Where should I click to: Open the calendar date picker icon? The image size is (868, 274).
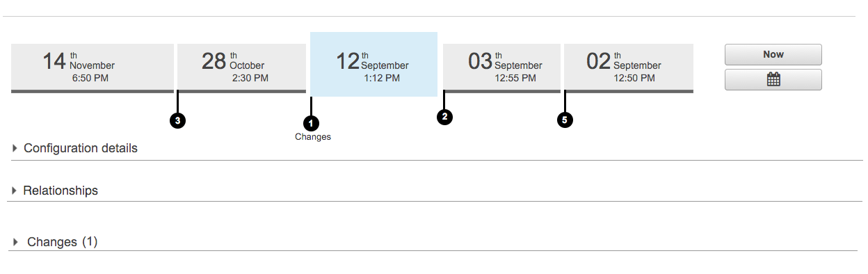773,79
